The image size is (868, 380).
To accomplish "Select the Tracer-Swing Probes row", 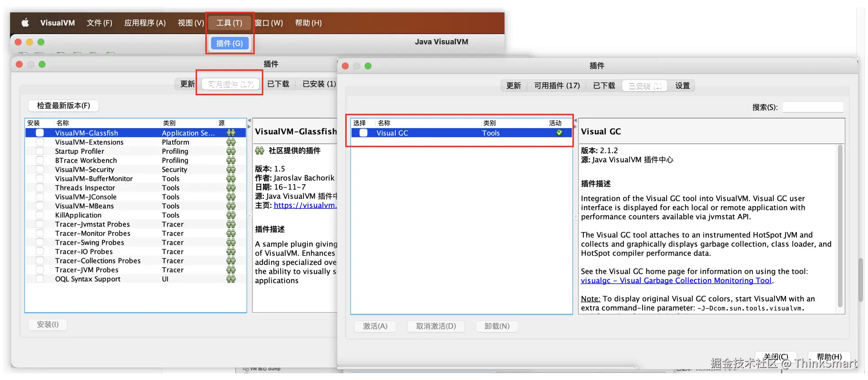I will tap(136, 243).
